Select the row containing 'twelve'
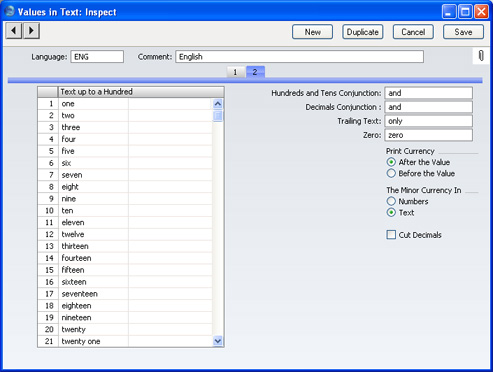 coord(125,234)
